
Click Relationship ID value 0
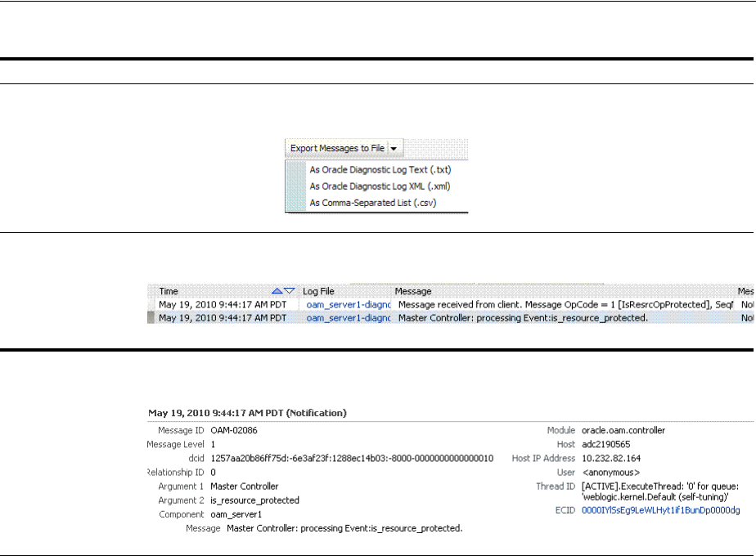point(213,472)
